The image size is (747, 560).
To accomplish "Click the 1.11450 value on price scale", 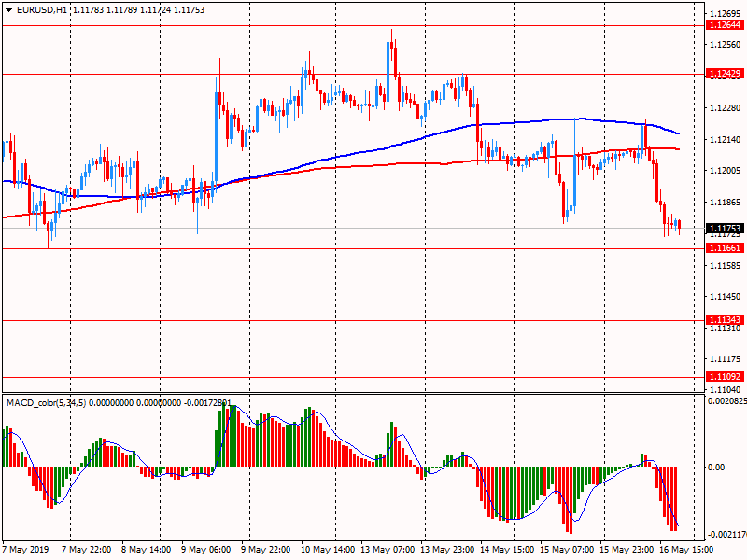I will pyautogui.click(x=724, y=297).
